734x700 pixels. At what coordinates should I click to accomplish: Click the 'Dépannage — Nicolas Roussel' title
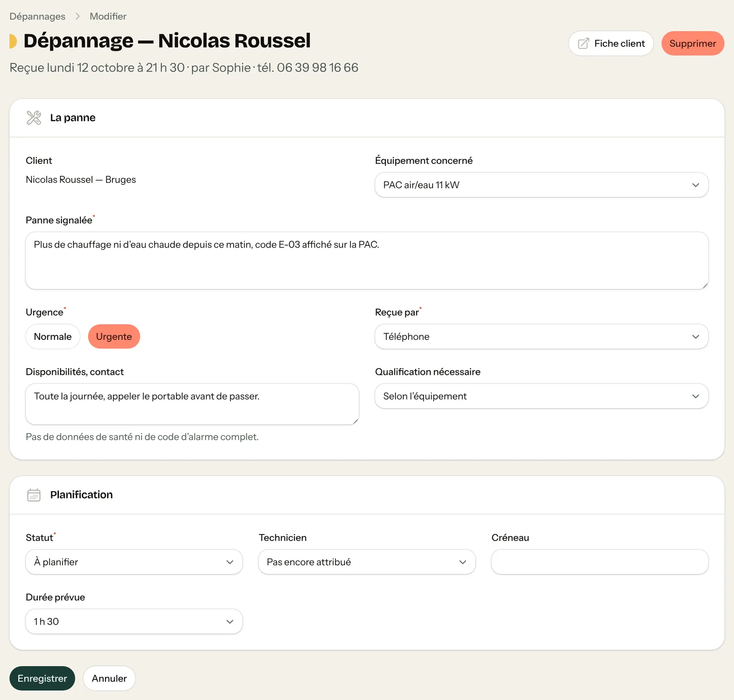point(167,41)
